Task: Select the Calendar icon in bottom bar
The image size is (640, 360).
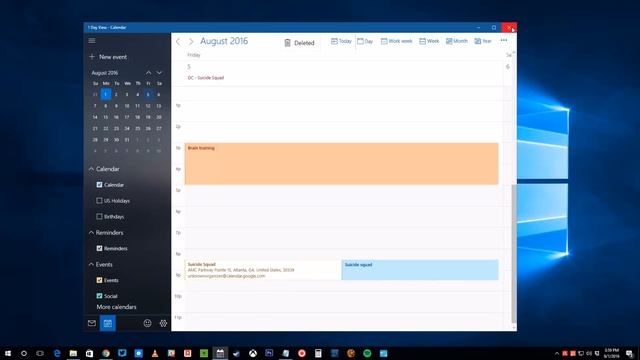Action: click(x=108, y=323)
